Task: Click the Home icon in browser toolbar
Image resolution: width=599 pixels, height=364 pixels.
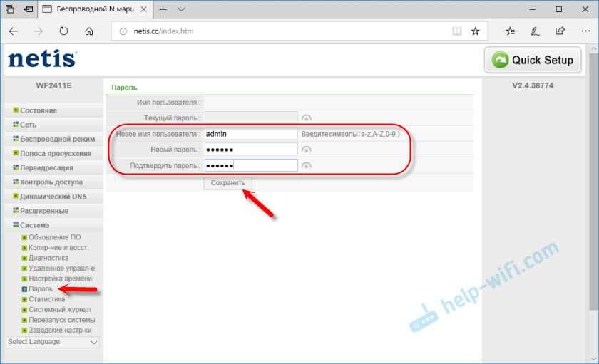Action: (x=89, y=31)
